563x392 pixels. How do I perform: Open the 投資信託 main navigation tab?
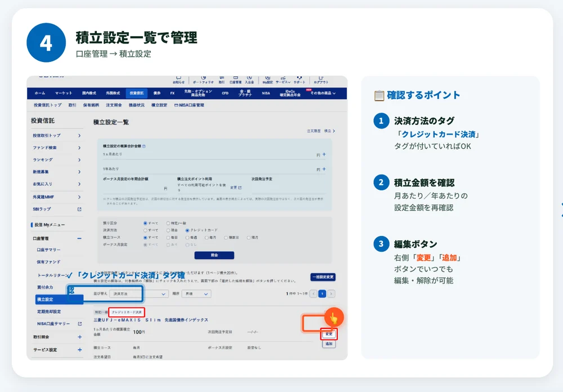136,93
